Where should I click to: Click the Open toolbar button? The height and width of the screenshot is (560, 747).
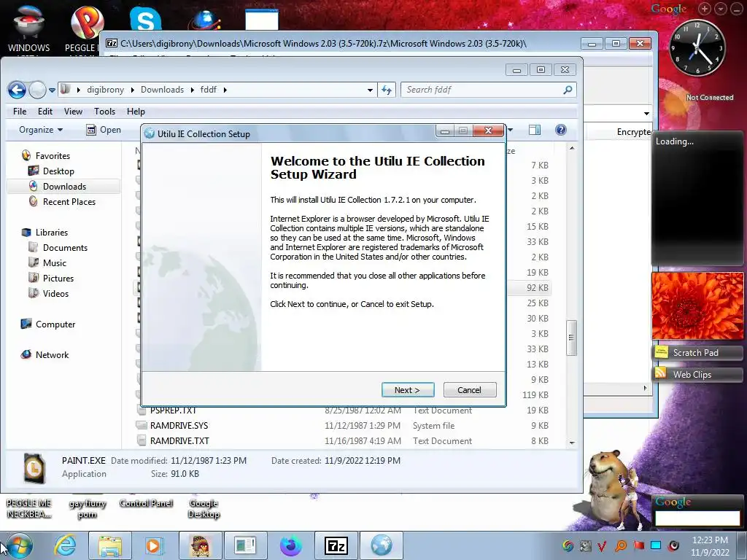click(x=104, y=130)
